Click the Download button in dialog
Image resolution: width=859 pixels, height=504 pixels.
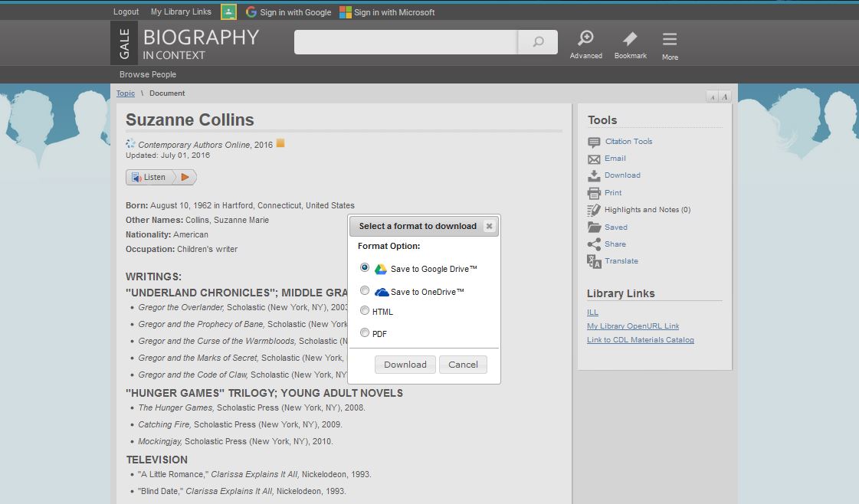pos(405,365)
